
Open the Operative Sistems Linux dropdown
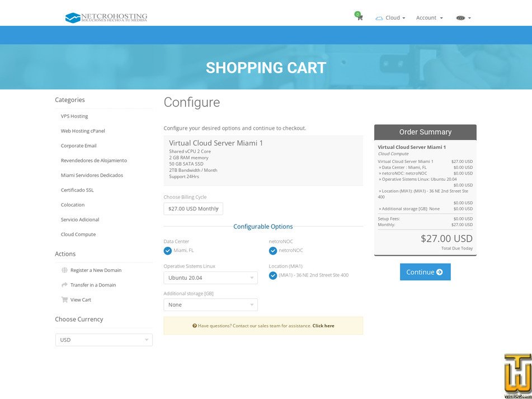210,278
